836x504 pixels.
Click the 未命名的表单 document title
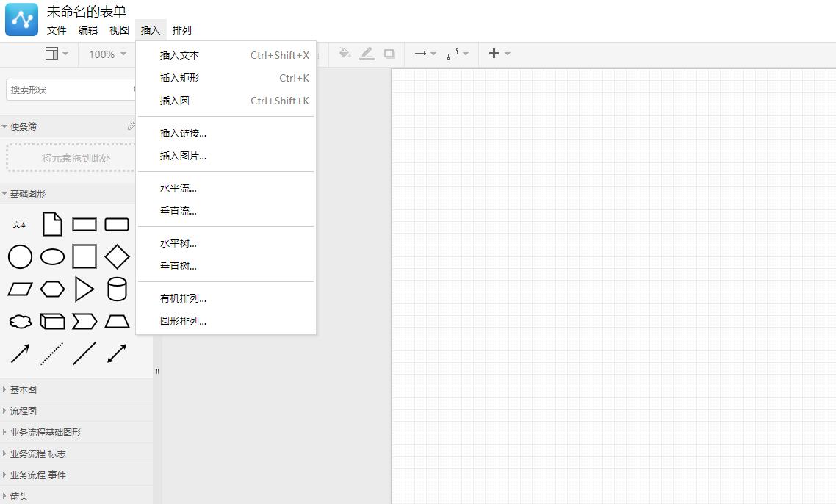87,11
